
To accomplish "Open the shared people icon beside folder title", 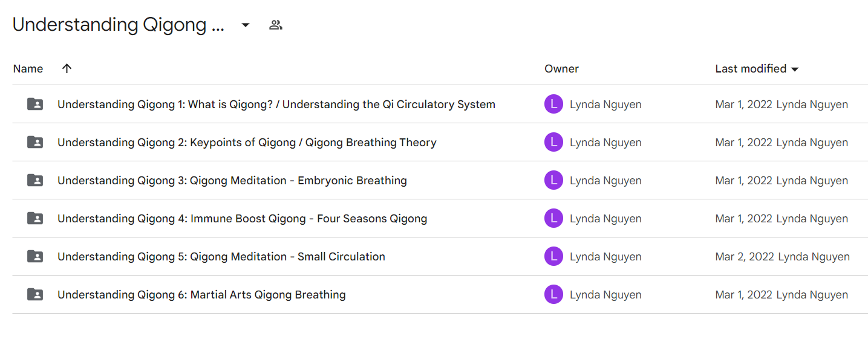I will 276,25.
